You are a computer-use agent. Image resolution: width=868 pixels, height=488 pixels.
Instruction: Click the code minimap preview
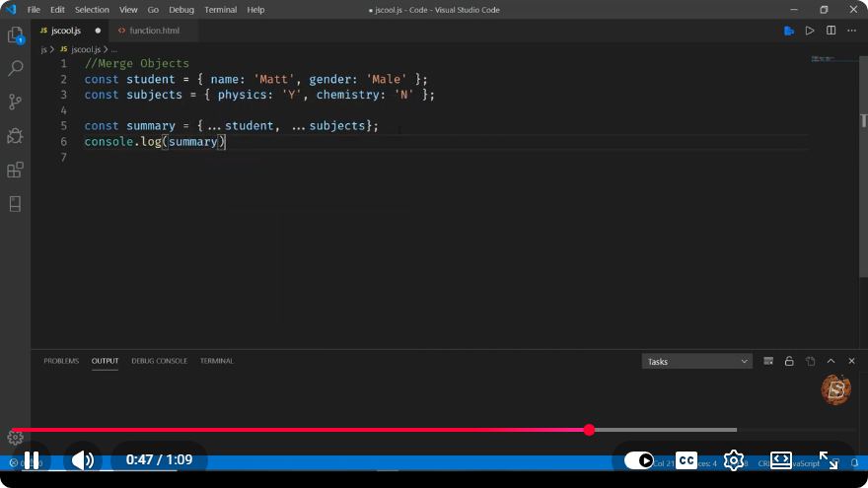point(822,58)
